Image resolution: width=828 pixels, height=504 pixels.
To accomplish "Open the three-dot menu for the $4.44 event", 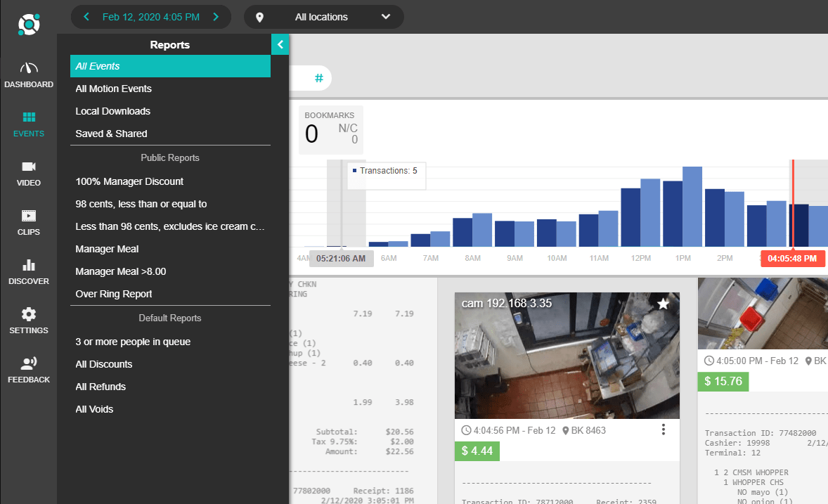I will coord(664,430).
